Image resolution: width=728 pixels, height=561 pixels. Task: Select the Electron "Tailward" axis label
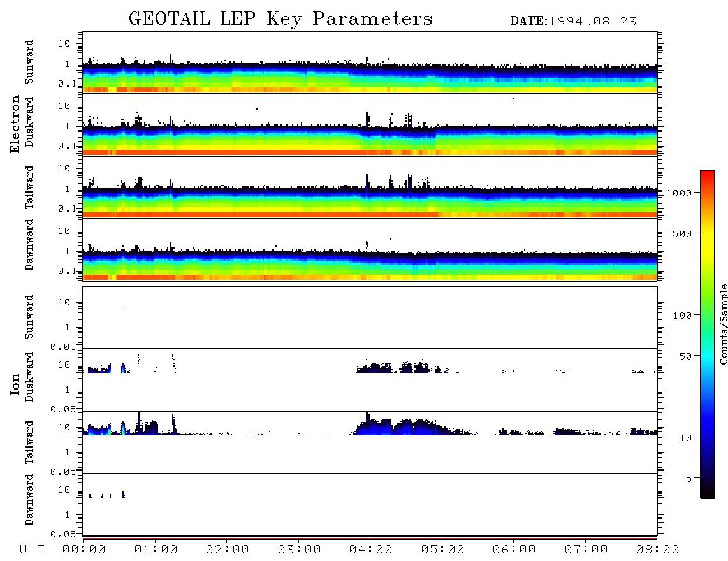click(x=29, y=187)
